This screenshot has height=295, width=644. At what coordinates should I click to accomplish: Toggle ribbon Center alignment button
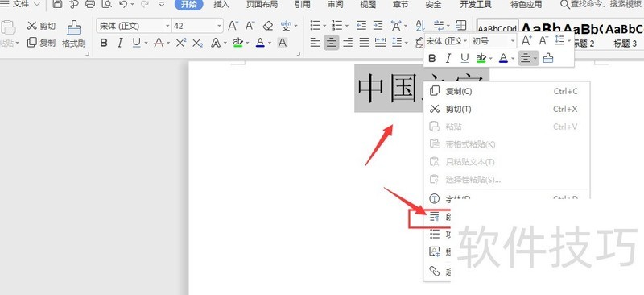pos(332,43)
